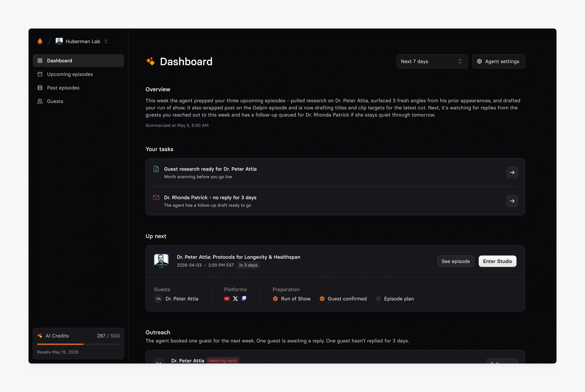Toggle the Guest confirmed check
Viewport: 585px width, 392px height.
point(322,299)
